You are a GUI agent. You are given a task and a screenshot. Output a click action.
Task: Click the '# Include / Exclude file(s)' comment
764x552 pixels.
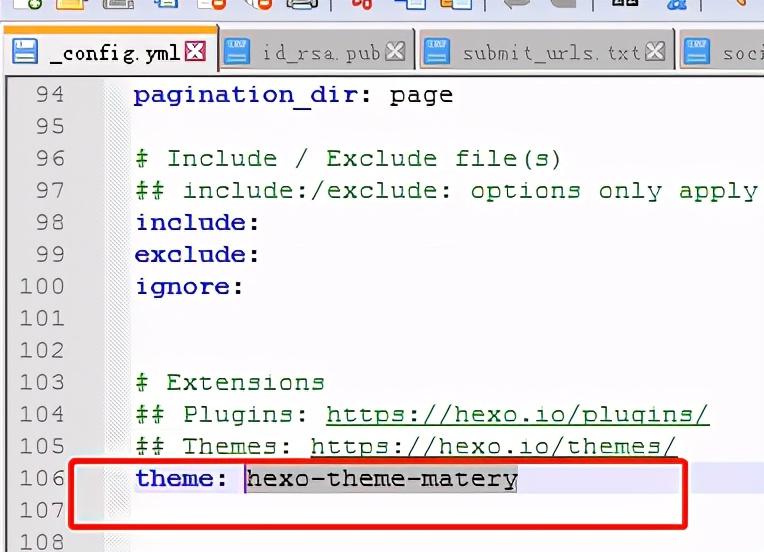pyautogui.click(x=348, y=159)
